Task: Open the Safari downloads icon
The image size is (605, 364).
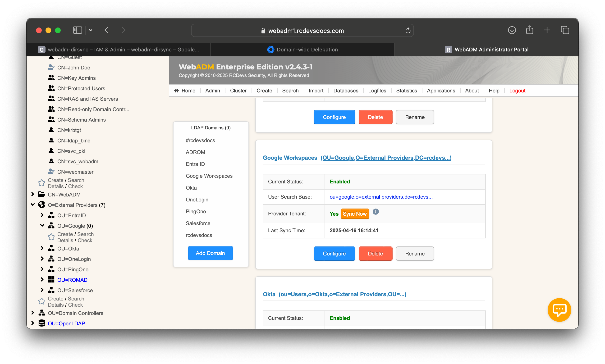Action: (x=512, y=30)
